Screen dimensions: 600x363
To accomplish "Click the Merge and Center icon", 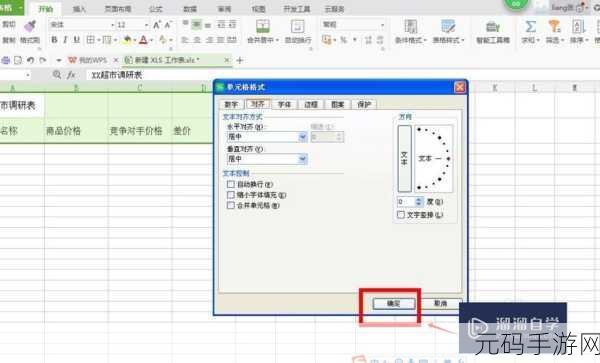I will [x=262, y=26].
